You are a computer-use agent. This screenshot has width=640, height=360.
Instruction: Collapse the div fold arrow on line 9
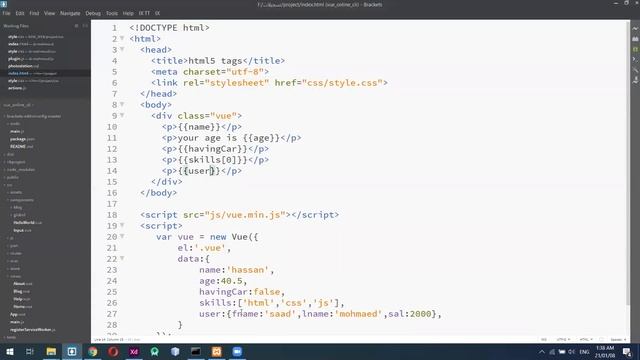coord(122,116)
